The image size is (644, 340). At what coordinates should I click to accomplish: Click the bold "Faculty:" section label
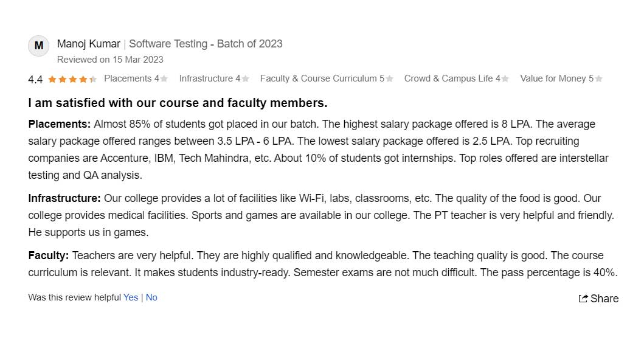tap(49, 255)
